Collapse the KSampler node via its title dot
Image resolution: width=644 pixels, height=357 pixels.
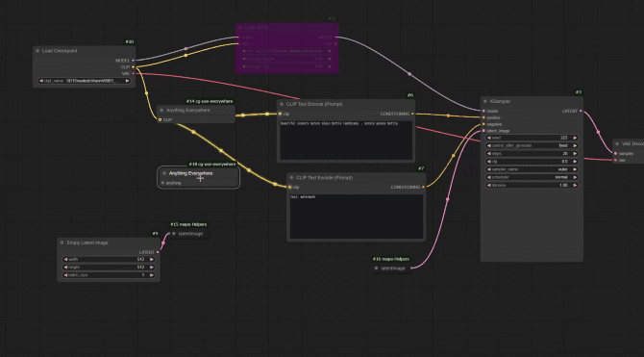pos(485,101)
